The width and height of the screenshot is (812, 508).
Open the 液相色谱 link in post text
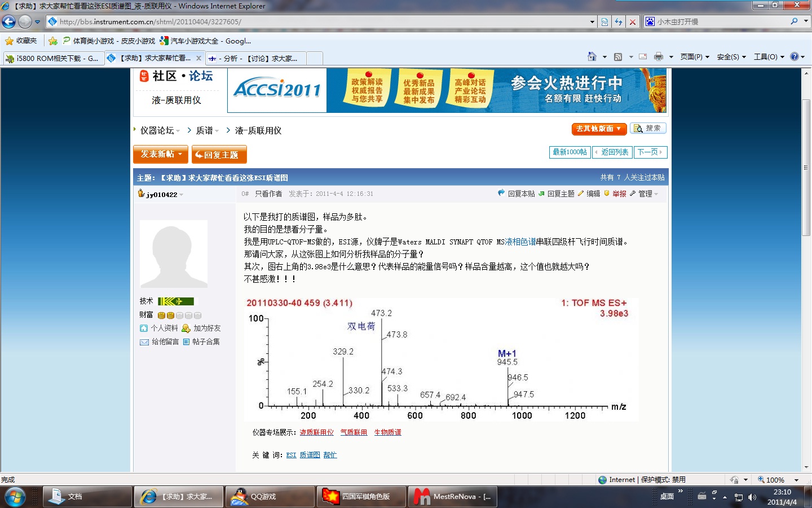[520, 242]
